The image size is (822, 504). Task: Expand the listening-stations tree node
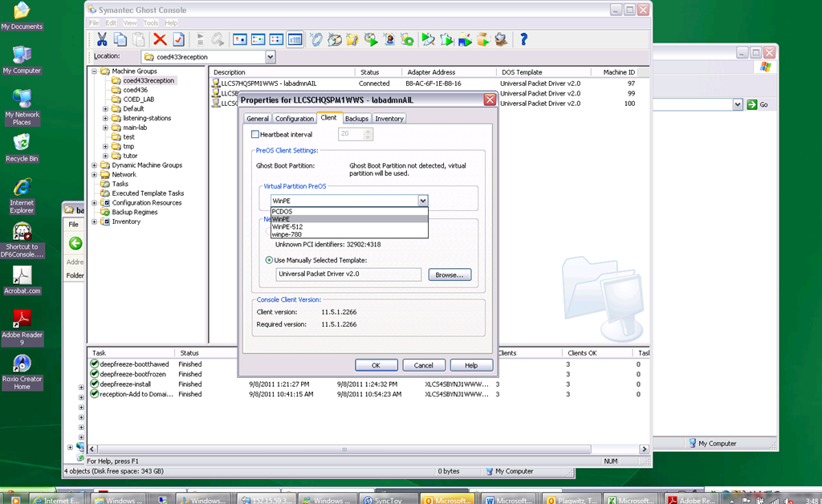(105, 118)
